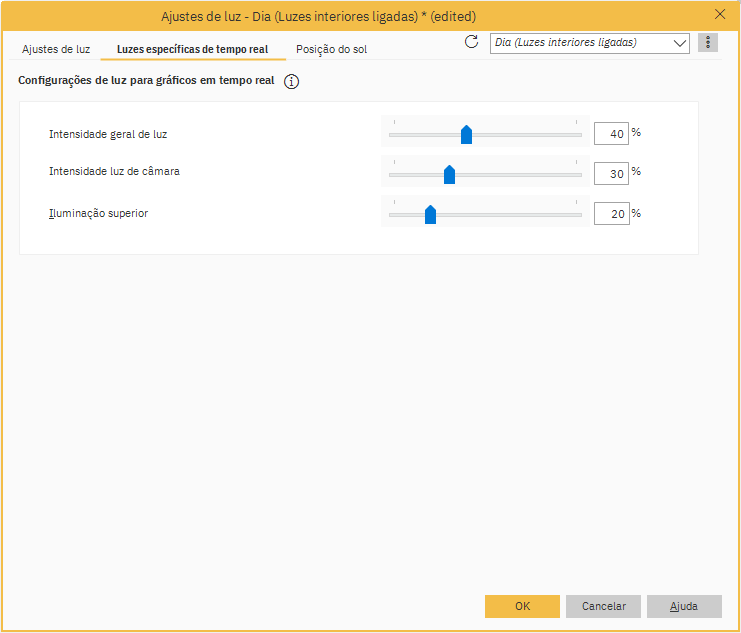This screenshot has height=633, width=741.
Task: Click the Intensidade luz de câmara slider handle
Action: click(449, 175)
